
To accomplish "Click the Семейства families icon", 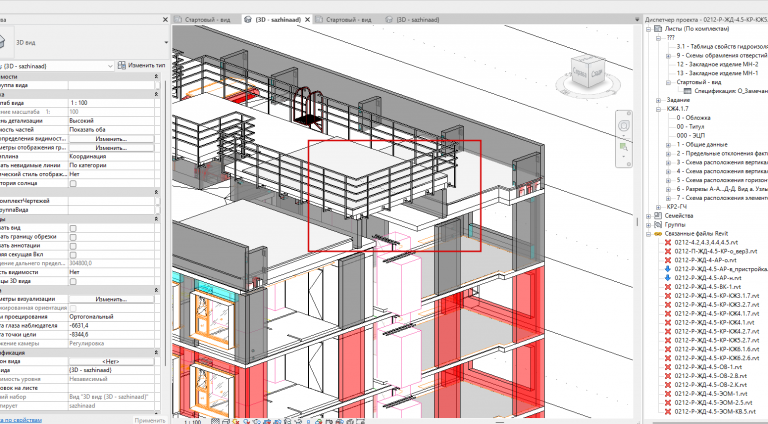I will pos(658,216).
